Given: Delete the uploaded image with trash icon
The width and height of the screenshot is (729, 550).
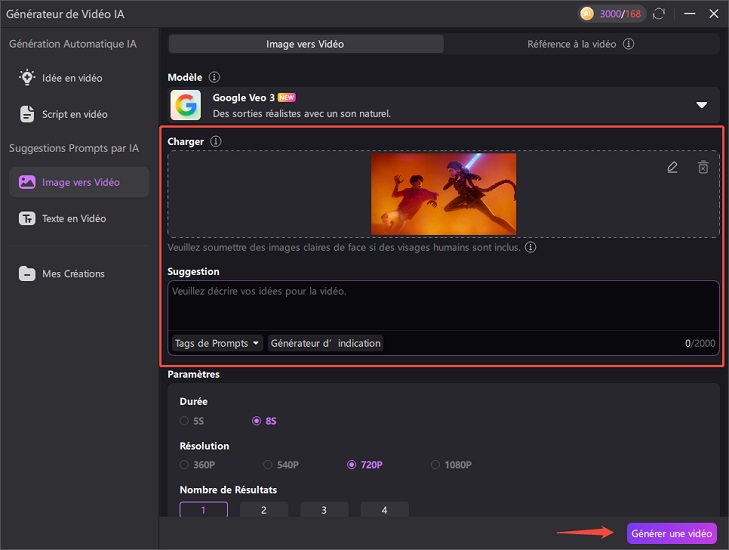Looking at the screenshot, I should point(703,167).
